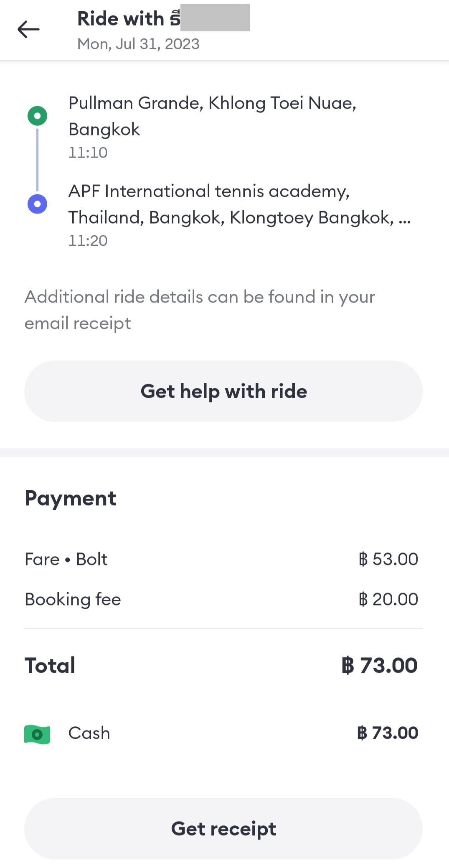The height and width of the screenshot is (868, 449).
Task: Tap the email receipt information text
Action: pos(200,310)
